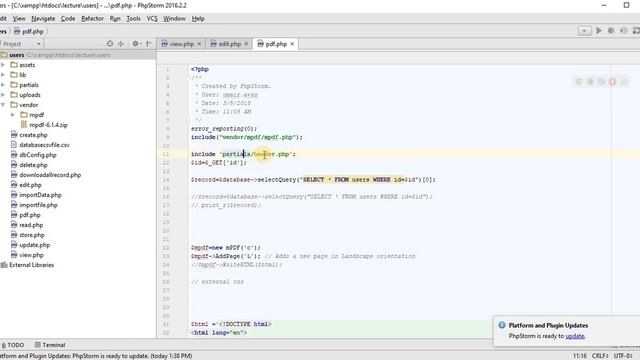Open the Chrome browser preview icon
This screenshot has height=360, width=640.
[578, 82]
